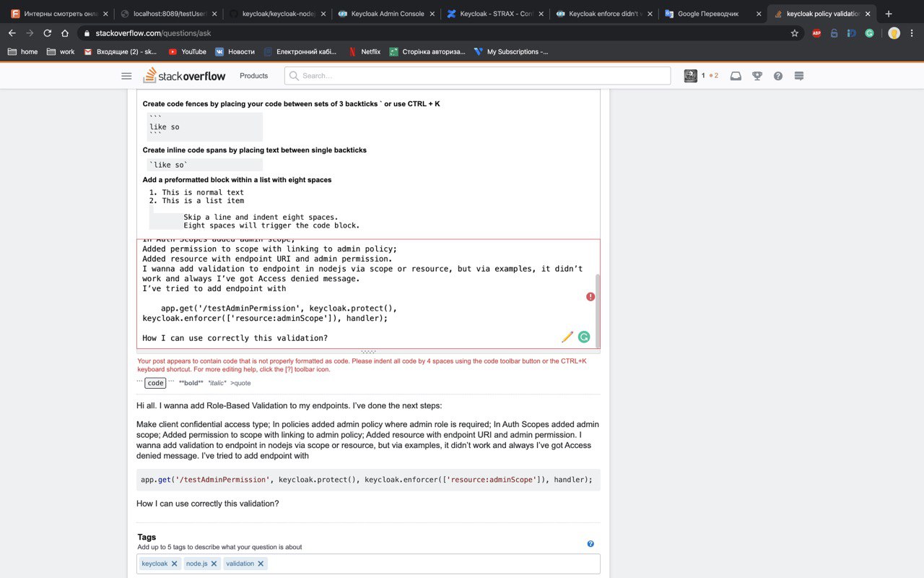Image resolution: width=924 pixels, height=578 pixels.
Task: Switch to the Google Переводчик tab
Action: pyautogui.click(x=713, y=14)
